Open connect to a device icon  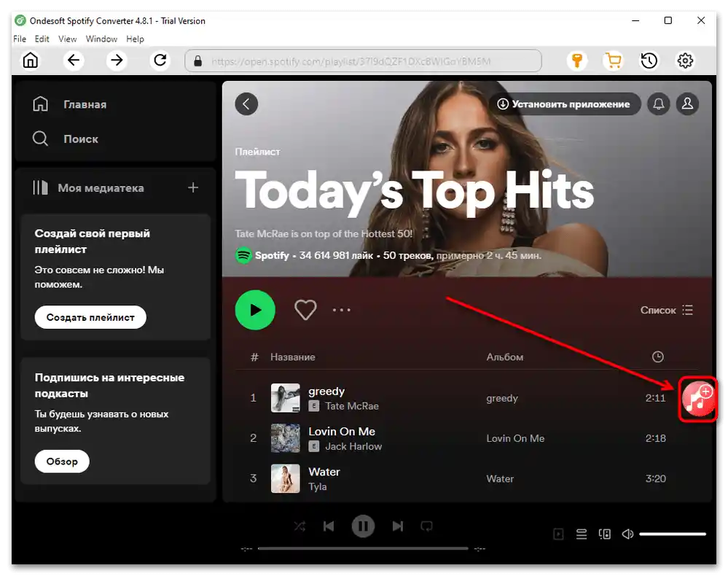click(605, 534)
